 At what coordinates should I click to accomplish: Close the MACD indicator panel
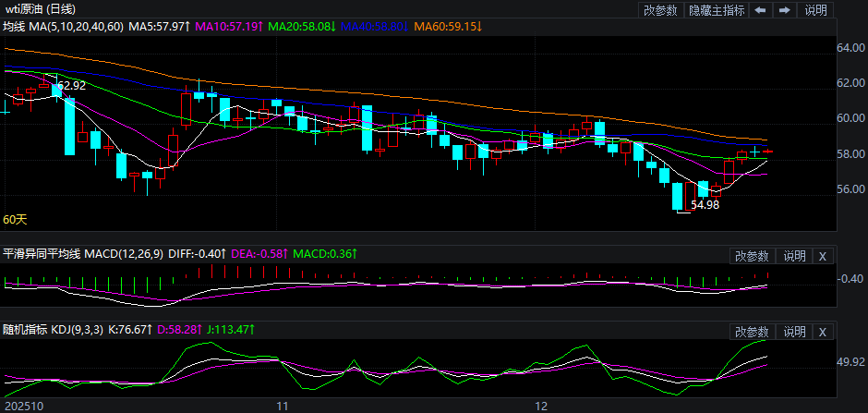824,256
